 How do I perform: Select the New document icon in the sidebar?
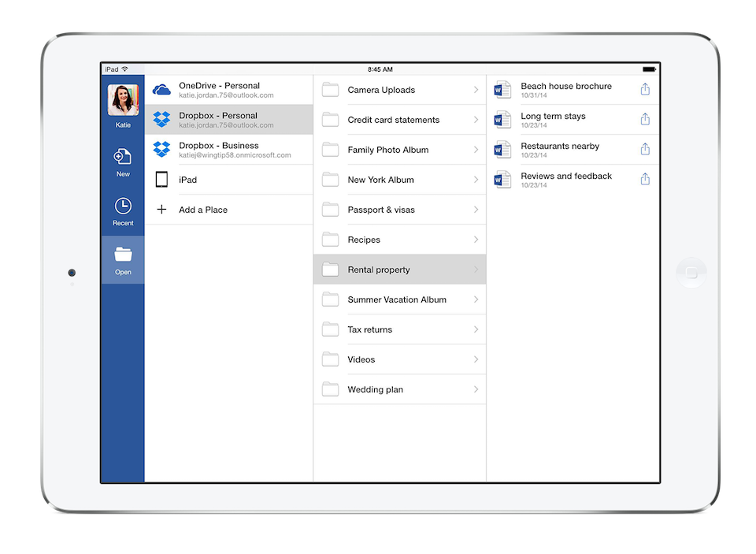click(x=123, y=157)
